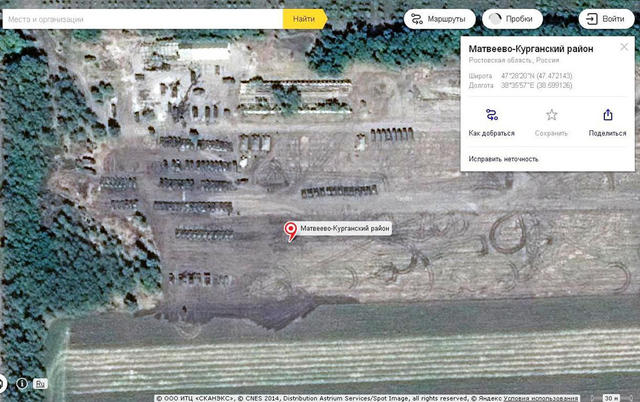Toggle the Пробки traffic layer
The image size is (640, 402).
(512, 19)
